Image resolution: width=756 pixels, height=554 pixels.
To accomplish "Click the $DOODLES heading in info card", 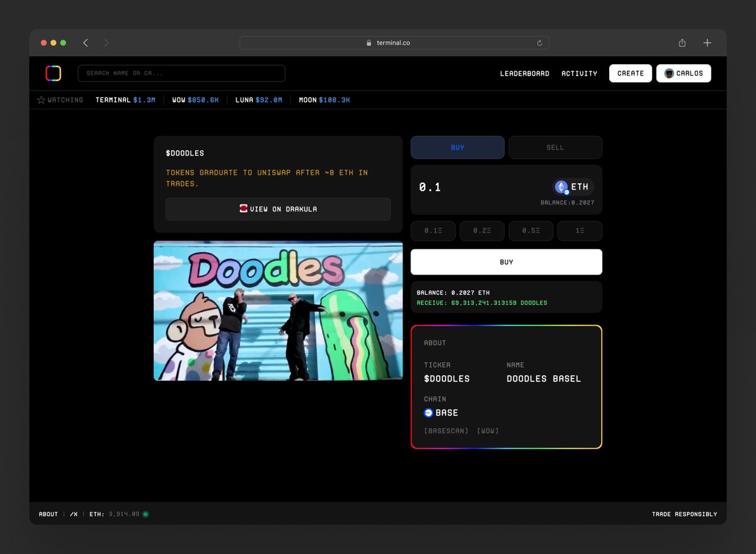I will (185, 153).
